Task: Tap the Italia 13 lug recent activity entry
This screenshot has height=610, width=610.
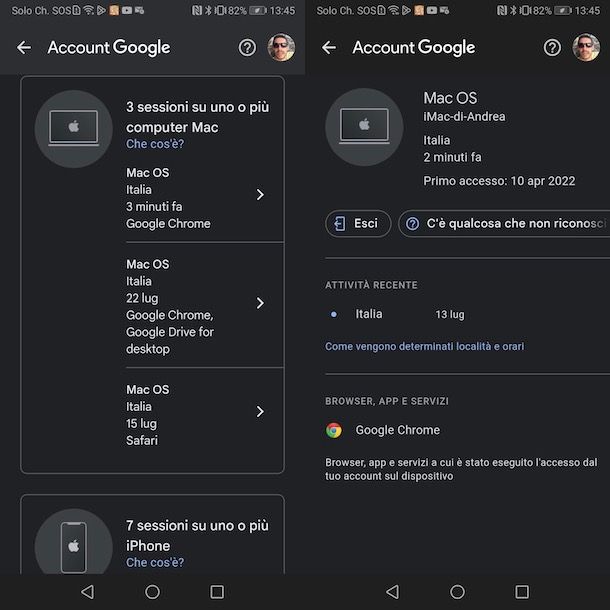Action: [x=397, y=314]
